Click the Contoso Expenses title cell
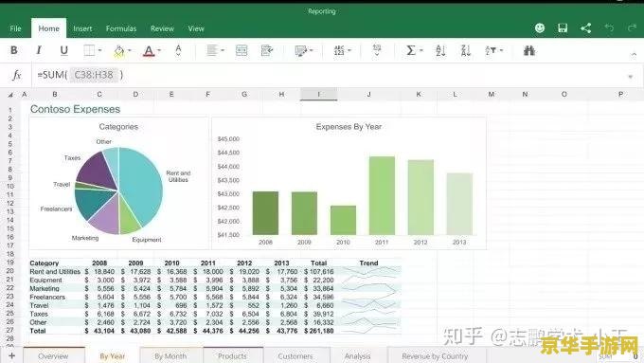 tap(75, 109)
